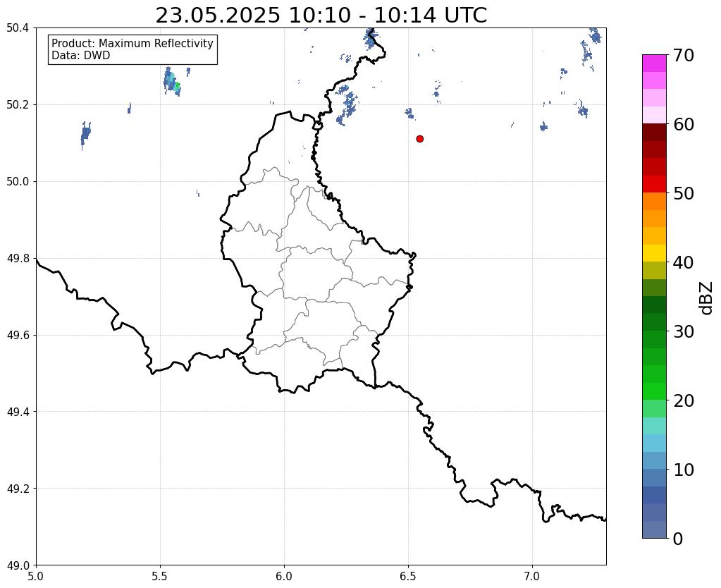
Task: Click latitude tick label 49.6
Action: click(x=18, y=336)
